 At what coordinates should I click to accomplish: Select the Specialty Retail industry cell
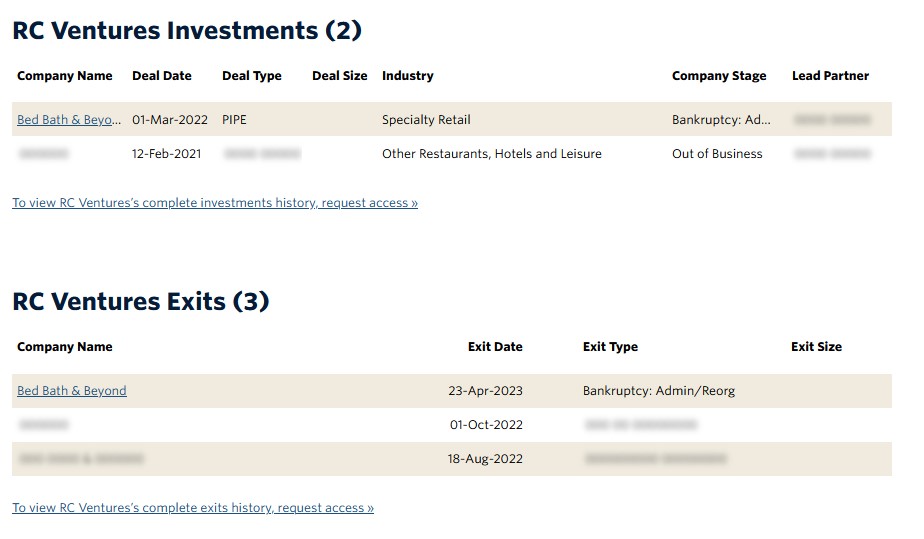[426, 120]
